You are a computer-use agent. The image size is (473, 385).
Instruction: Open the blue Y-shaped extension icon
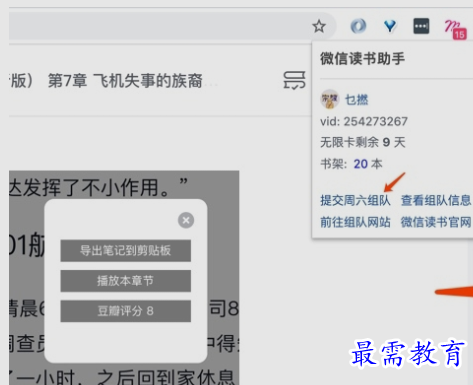point(390,26)
